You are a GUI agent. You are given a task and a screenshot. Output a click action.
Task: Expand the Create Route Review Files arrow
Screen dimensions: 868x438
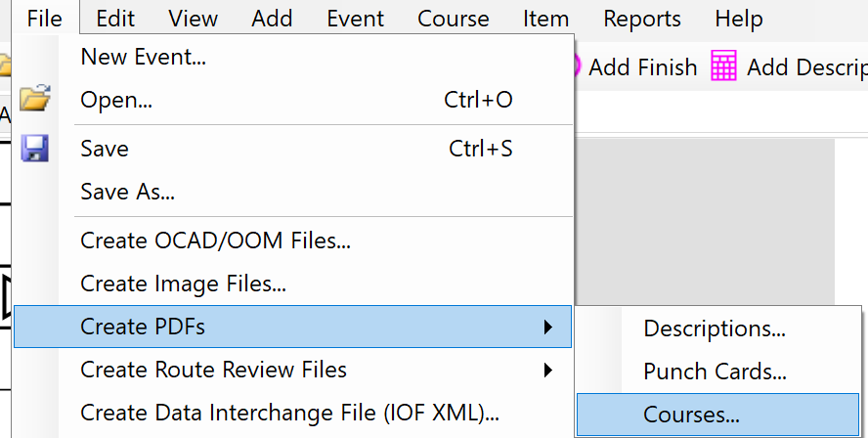coord(548,370)
